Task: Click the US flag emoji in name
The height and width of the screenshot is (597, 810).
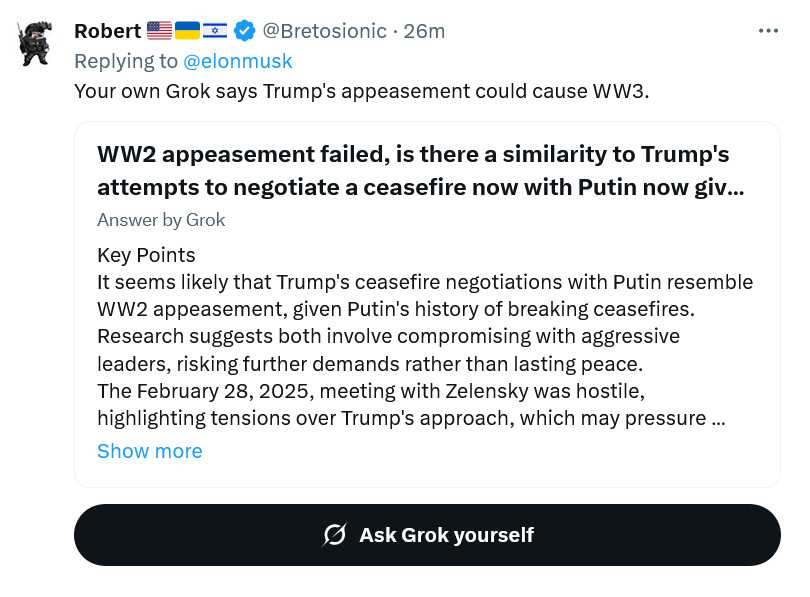Action: click(x=159, y=31)
